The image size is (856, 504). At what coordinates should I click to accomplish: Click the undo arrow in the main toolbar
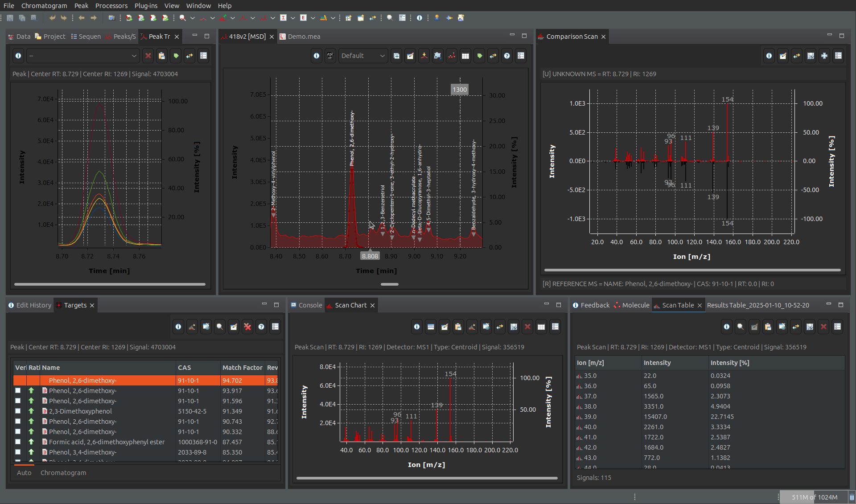pos(52,18)
